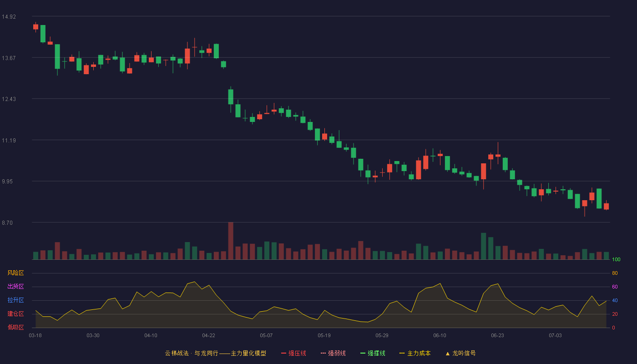This screenshot has height=364, width=637.
Task: Click the 12.43 price axis label
Action: [9, 99]
